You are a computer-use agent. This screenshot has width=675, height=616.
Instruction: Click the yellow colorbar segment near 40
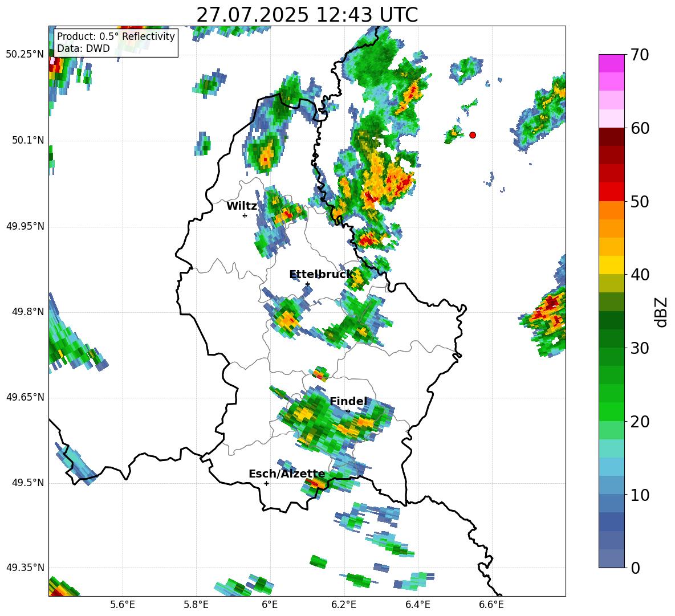[x=611, y=265]
